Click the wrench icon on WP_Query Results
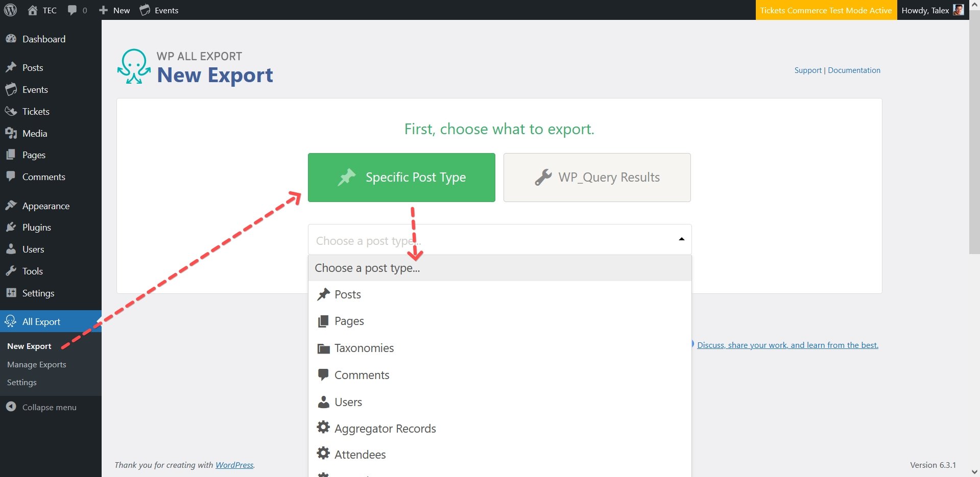Screen dimensions: 980x477 click(543, 177)
